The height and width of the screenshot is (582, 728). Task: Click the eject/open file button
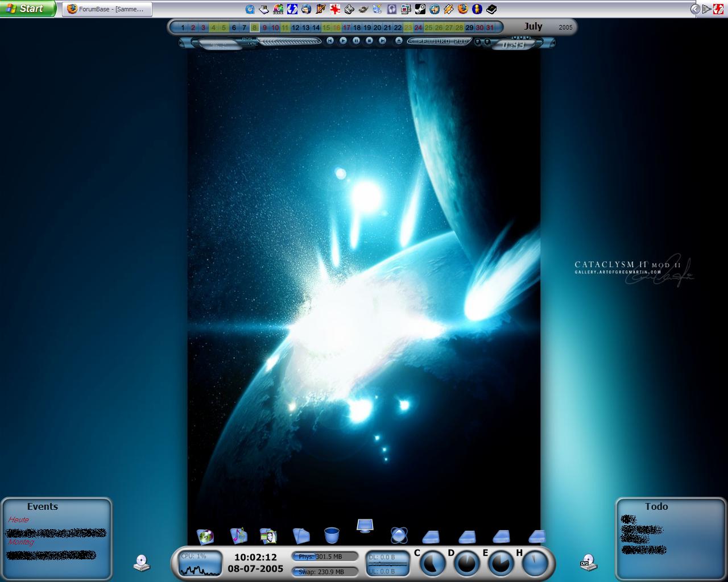(x=399, y=41)
